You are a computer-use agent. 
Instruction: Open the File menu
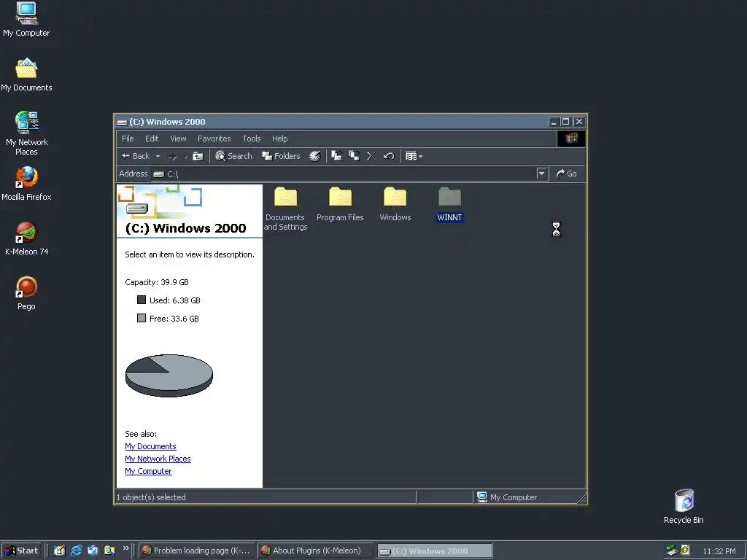click(x=128, y=139)
